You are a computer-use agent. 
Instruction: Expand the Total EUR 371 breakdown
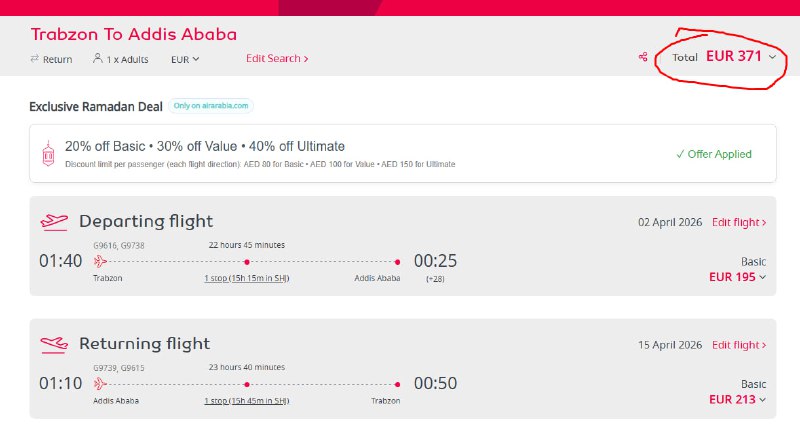point(772,57)
